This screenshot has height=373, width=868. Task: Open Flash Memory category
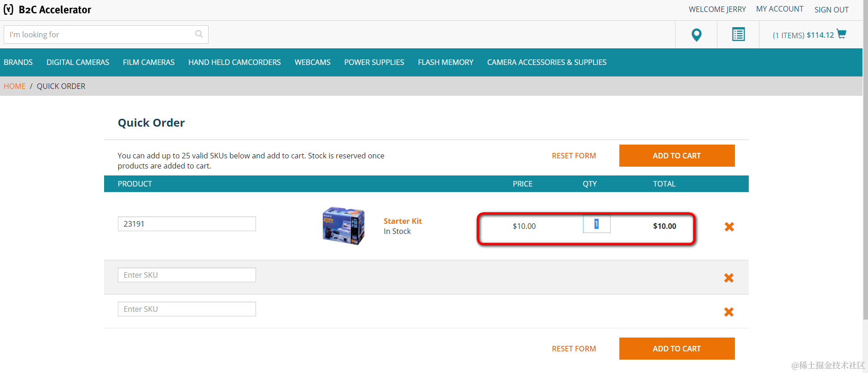pyautogui.click(x=445, y=62)
